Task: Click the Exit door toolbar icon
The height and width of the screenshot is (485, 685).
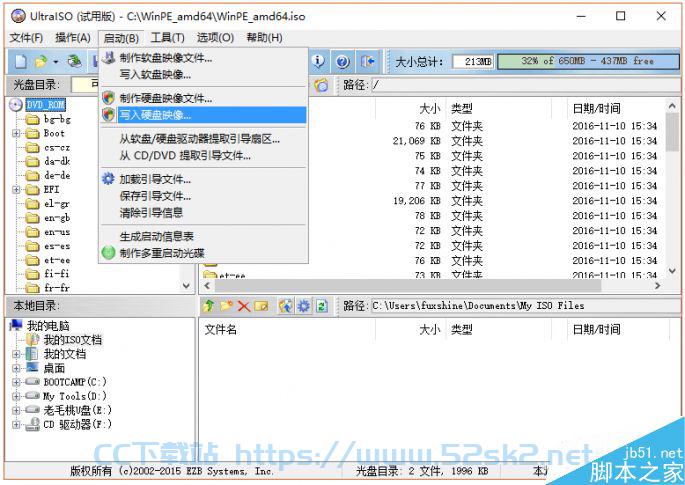Action: tap(368, 61)
